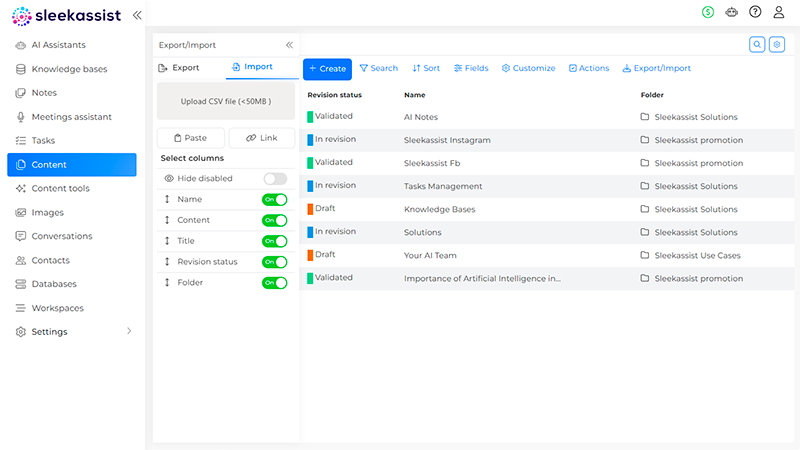The width and height of the screenshot is (800, 450).
Task: Select Content in sidebar
Action: point(71,164)
